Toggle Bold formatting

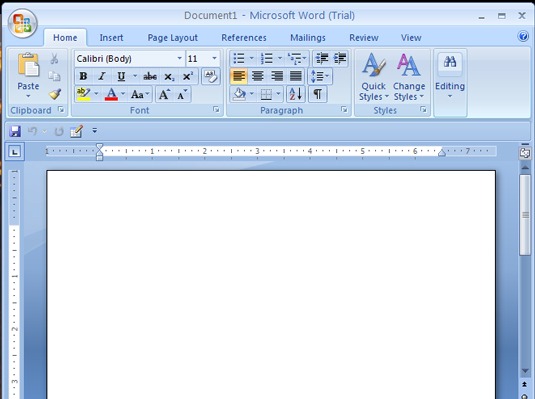(x=83, y=76)
